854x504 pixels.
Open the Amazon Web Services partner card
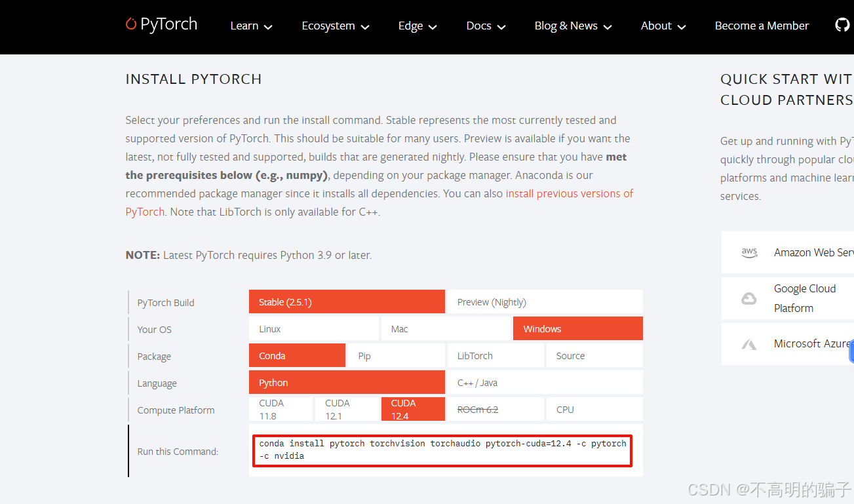coord(788,252)
